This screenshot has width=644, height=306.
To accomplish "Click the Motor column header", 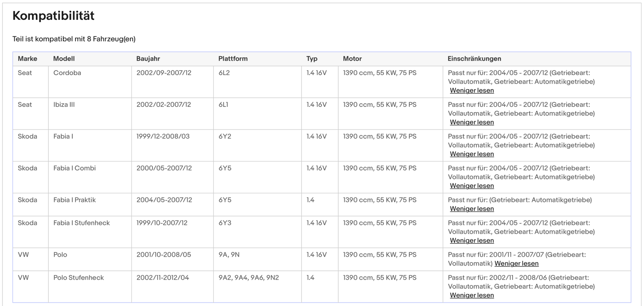I will click(x=352, y=59).
